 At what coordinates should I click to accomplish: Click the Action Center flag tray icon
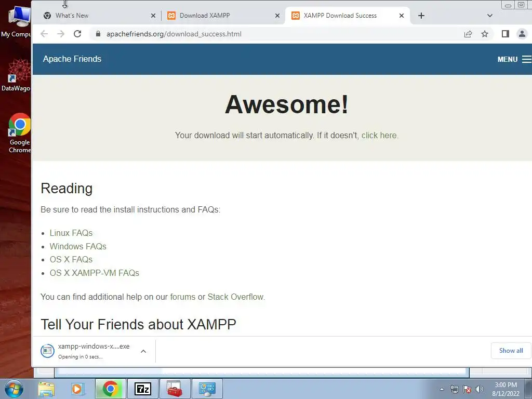(x=467, y=389)
